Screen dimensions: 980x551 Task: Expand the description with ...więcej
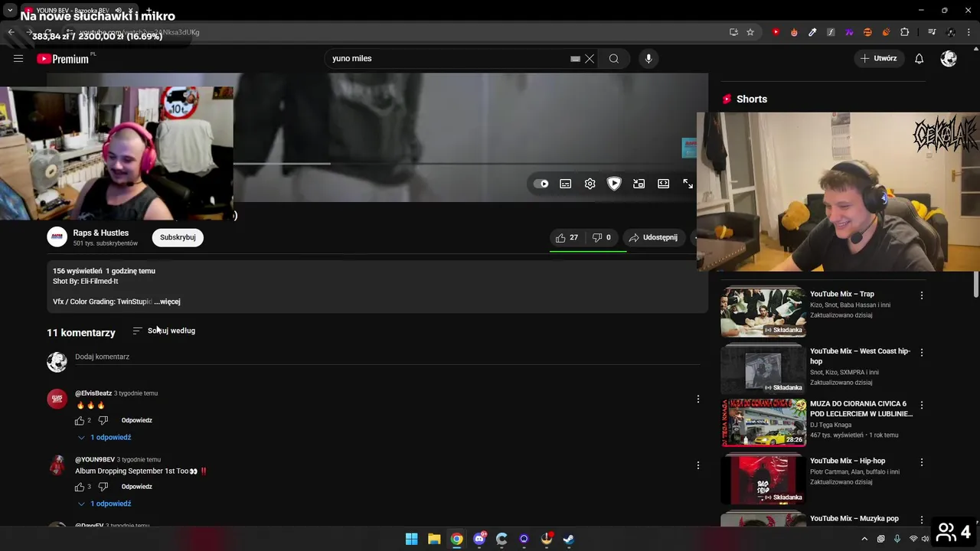click(167, 302)
